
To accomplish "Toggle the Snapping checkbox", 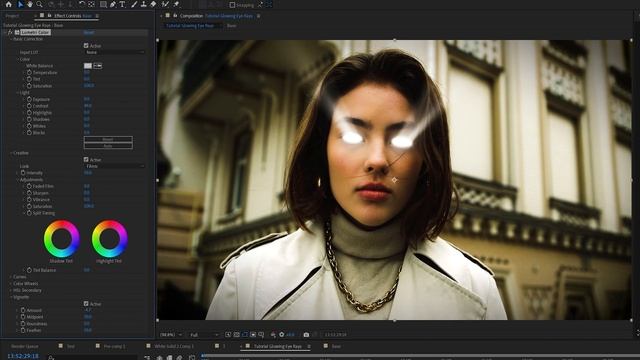I will [x=232, y=5].
